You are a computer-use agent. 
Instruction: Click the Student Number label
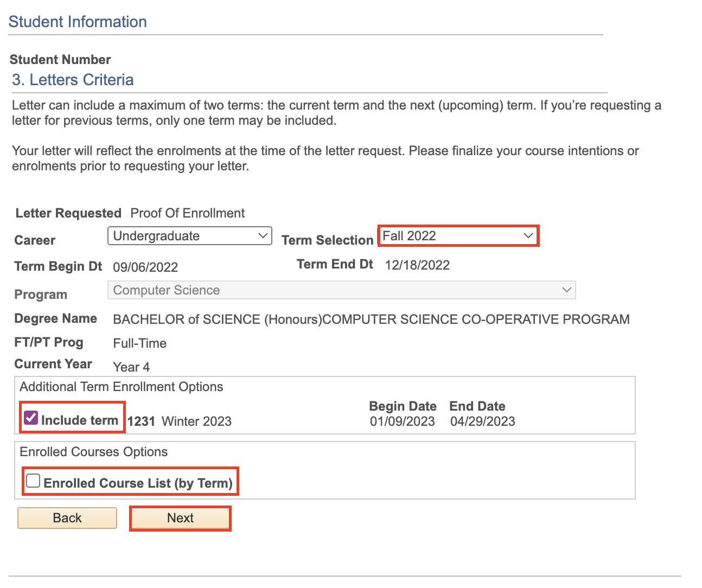(x=60, y=60)
